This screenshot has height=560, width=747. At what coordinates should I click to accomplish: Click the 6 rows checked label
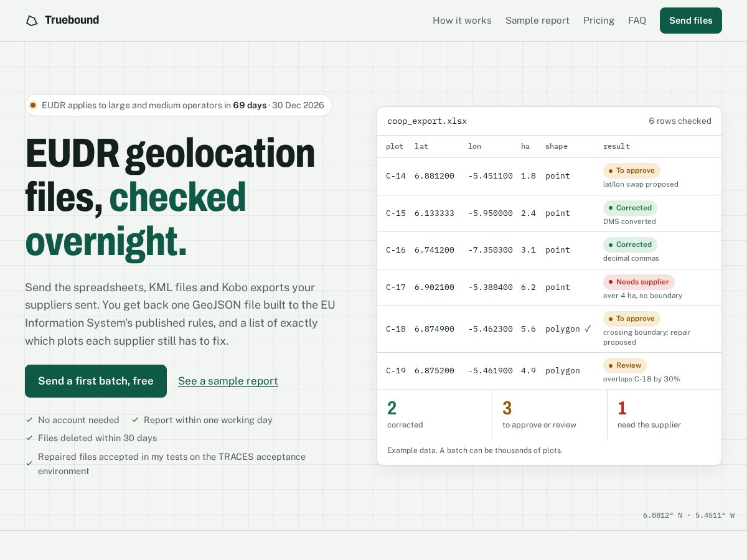[x=680, y=121]
